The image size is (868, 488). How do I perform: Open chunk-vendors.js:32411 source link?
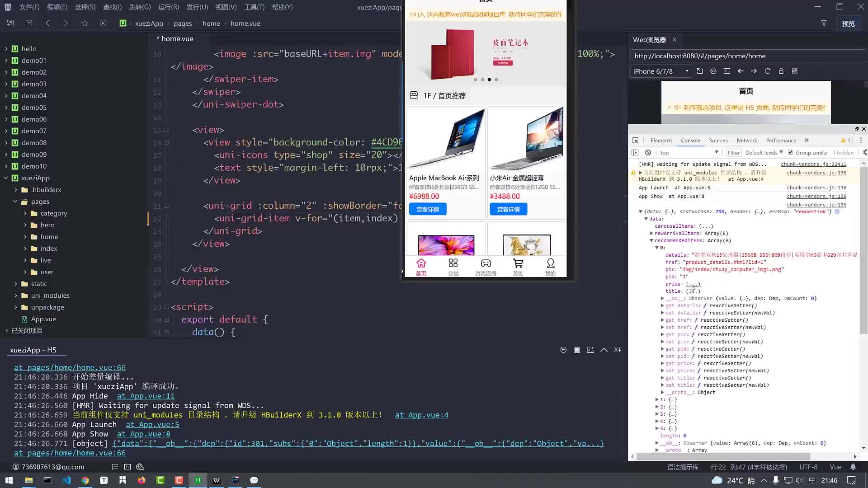point(813,164)
